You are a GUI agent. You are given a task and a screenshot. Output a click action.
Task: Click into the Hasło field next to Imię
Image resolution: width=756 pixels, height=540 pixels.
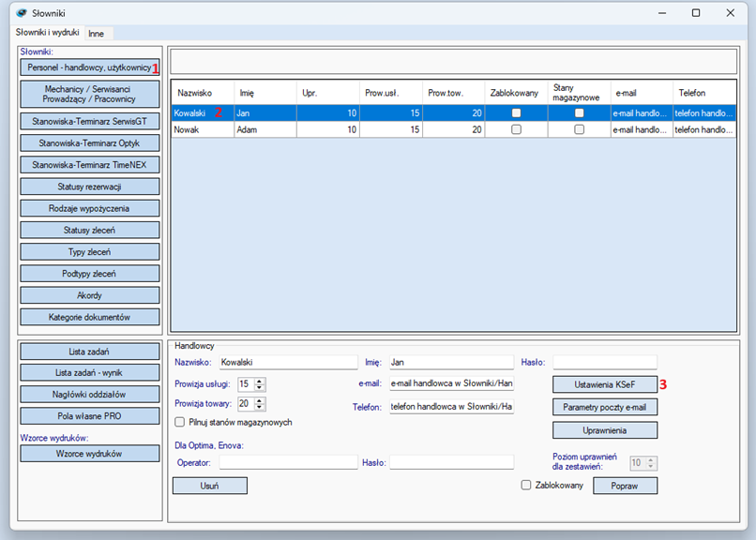pos(604,362)
